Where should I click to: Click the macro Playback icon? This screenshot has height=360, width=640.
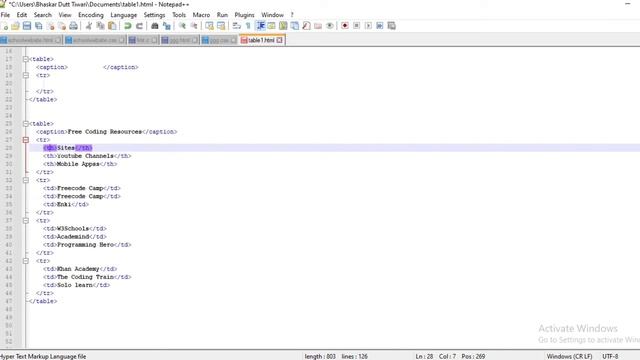368,26
